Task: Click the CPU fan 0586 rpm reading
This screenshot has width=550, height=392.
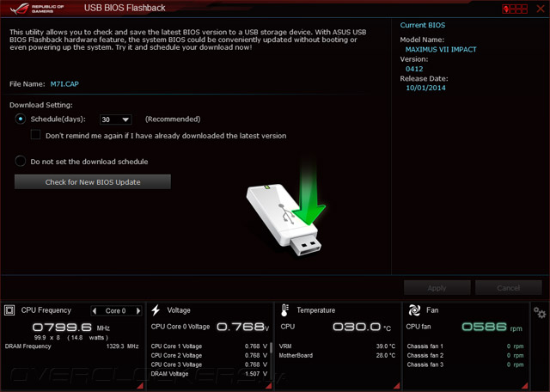Action: (x=492, y=327)
